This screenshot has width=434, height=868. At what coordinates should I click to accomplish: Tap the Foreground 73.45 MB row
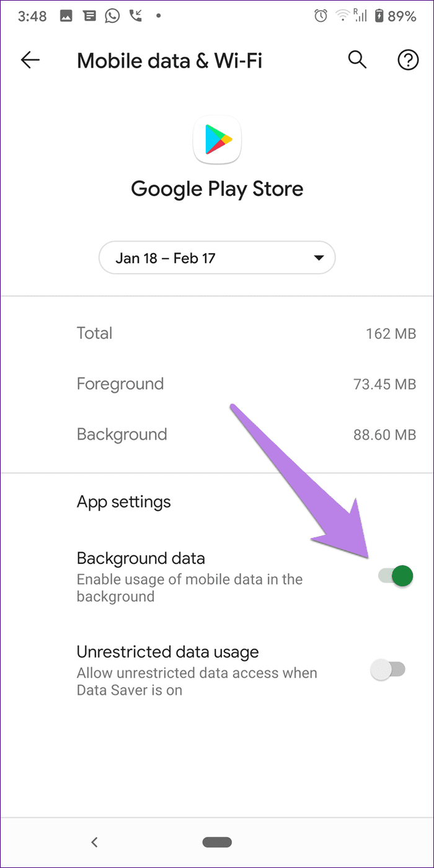pos(246,383)
